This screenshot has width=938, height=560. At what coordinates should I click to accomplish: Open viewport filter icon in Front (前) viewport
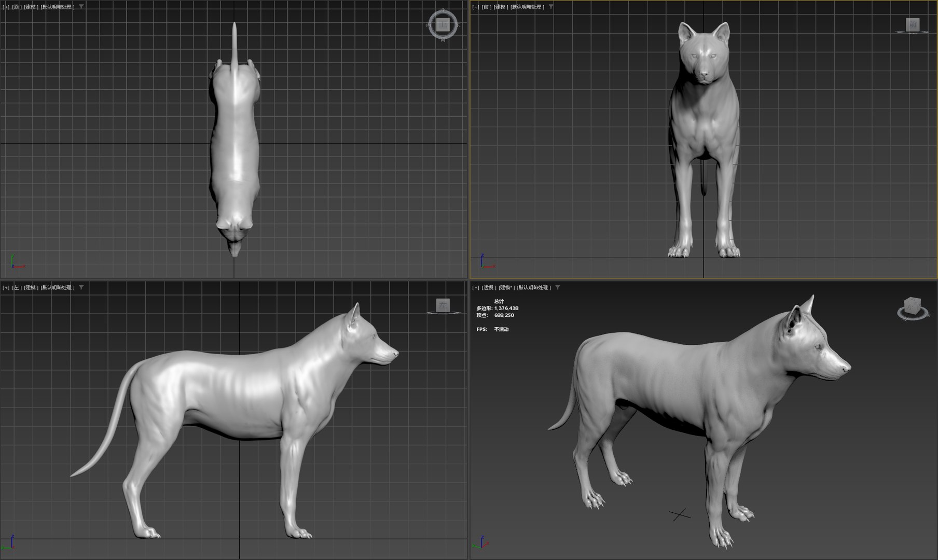[x=551, y=7]
